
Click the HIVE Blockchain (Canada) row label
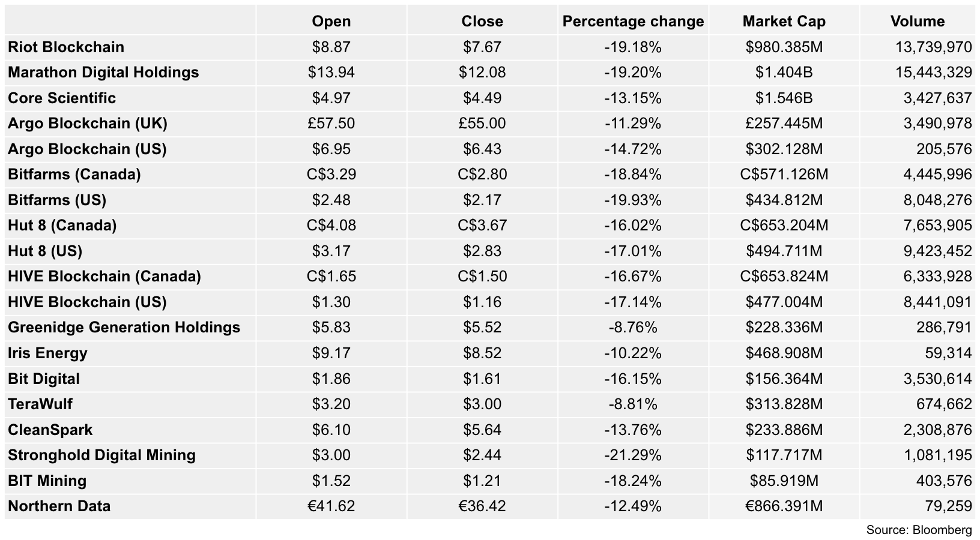(x=104, y=277)
